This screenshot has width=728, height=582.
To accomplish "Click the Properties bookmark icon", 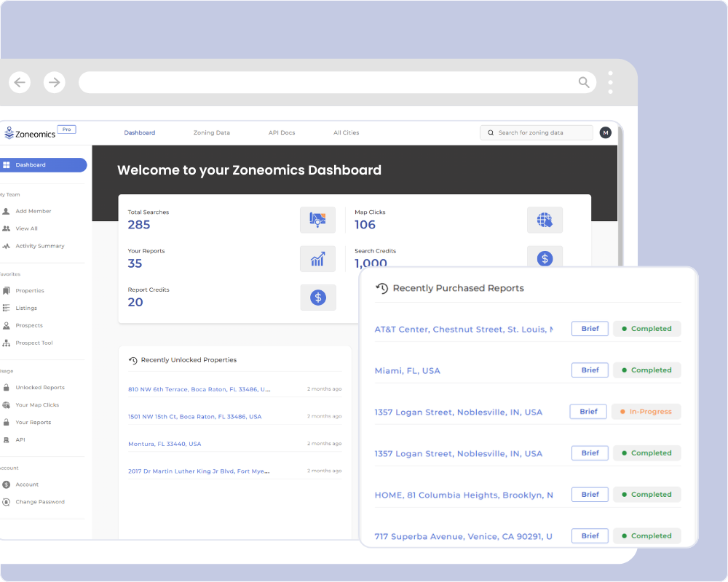I will (x=6, y=290).
